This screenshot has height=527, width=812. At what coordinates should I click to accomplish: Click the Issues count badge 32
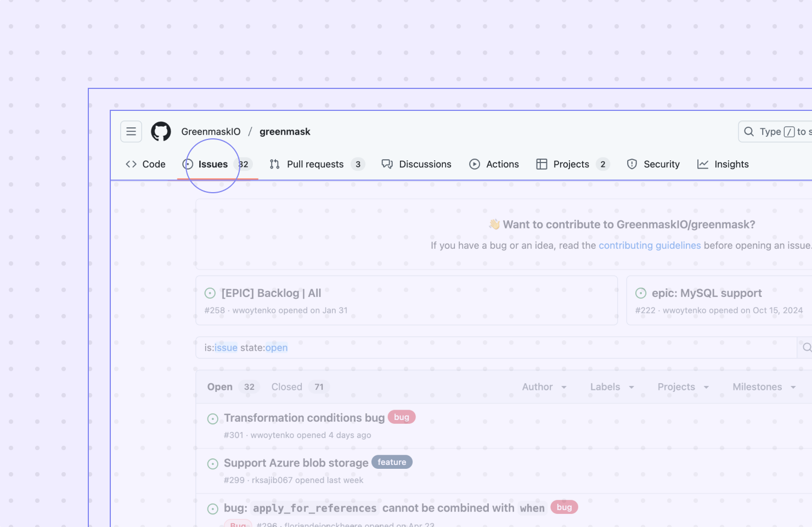coord(243,164)
